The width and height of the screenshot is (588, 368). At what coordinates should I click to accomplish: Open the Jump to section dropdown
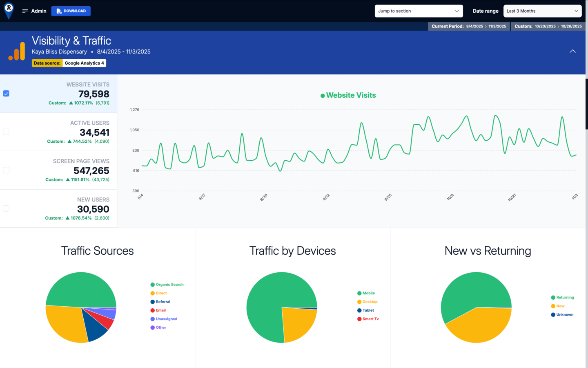[419, 11]
